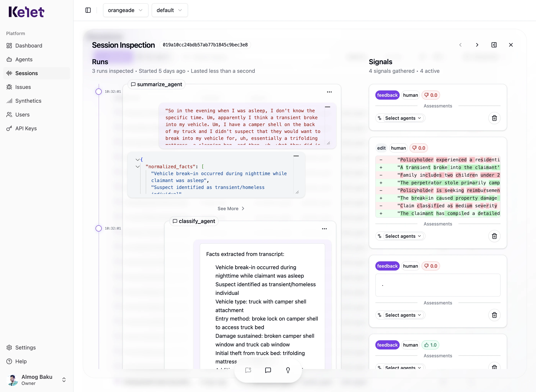This screenshot has width=536, height=392.
Task: Navigate to the next session with the right arrow
Action: pyautogui.click(x=477, y=45)
